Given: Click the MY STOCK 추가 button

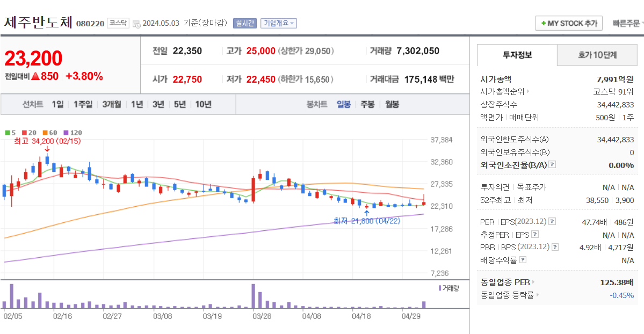Looking at the screenshot, I should (x=568, y=24).
